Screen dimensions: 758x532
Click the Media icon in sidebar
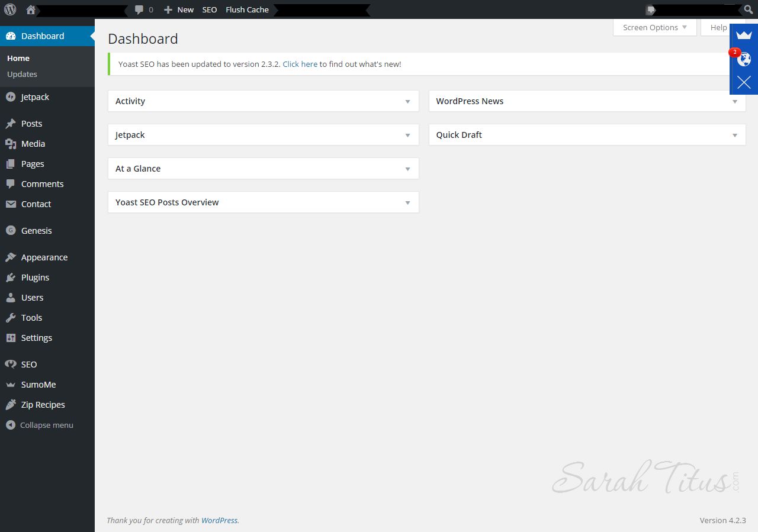11,144
